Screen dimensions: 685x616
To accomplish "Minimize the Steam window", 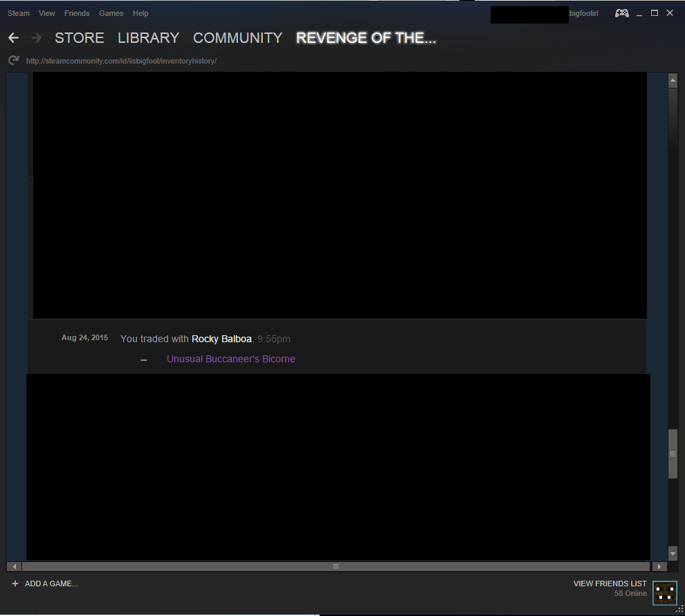I will [639, 14].
